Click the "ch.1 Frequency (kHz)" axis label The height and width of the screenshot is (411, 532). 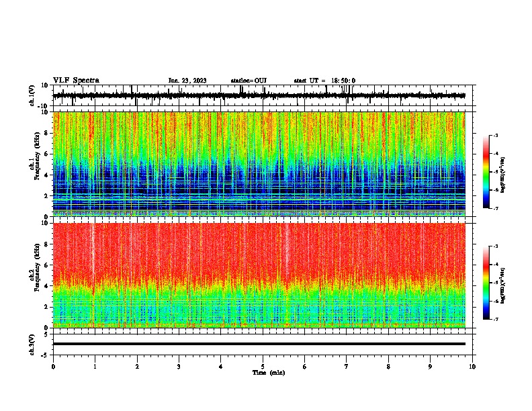tap(35, 156)
